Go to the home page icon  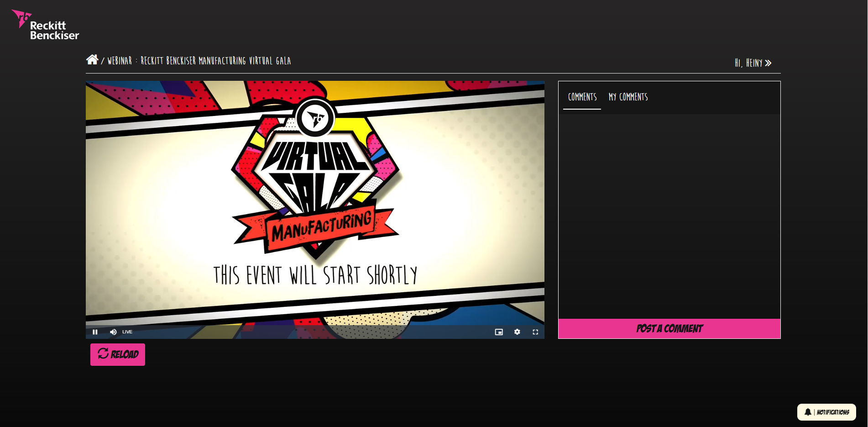tap(92, 60)
